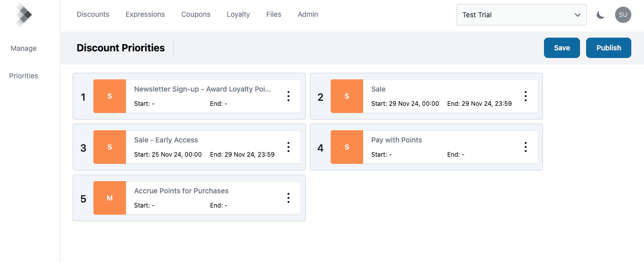644x263 pixels.
Task: Toggle dark mode with the moon icon
Action: coord(600,15)
